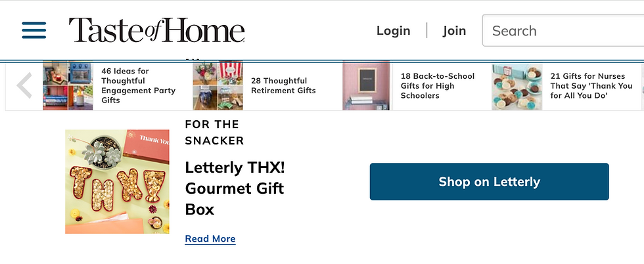
Task: Click the Read More link
Action: [x=210, y=239]
